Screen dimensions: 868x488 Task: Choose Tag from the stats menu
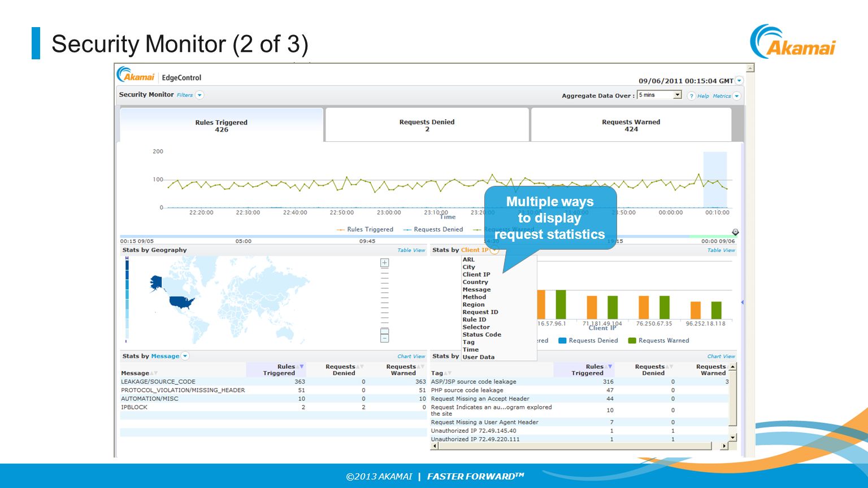tap(468, 342)
